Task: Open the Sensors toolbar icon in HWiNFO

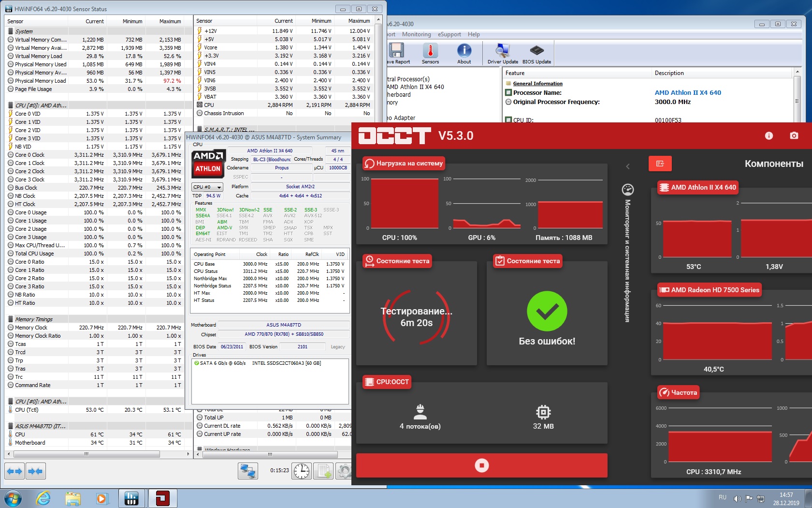Action: 430,53
